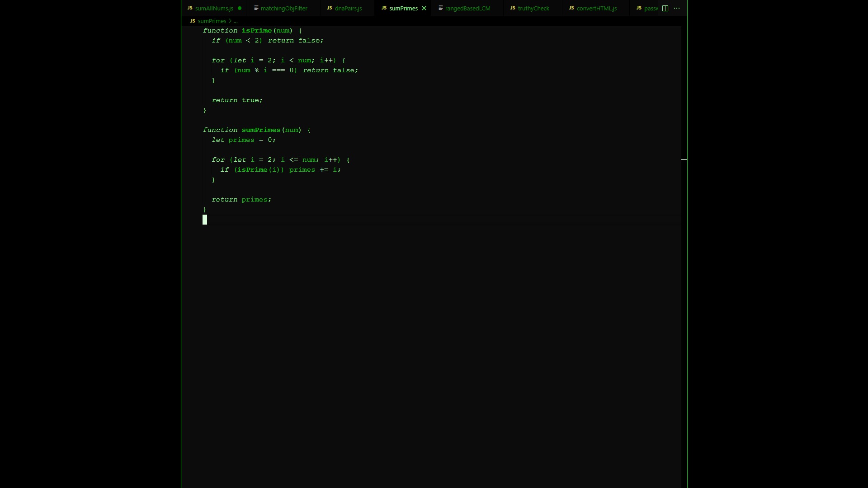Switch to the matchingObjFilter tab

tap(284, 8)
